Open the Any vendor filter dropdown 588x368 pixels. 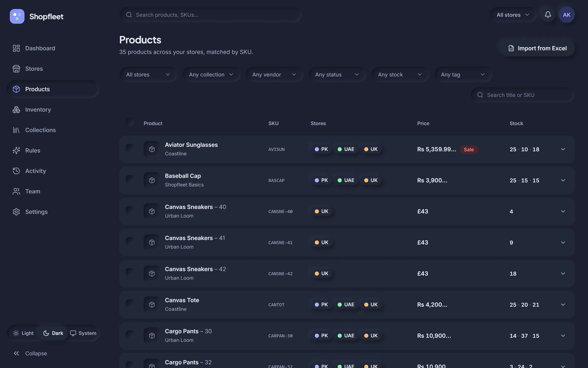click(x=275, y=74)
